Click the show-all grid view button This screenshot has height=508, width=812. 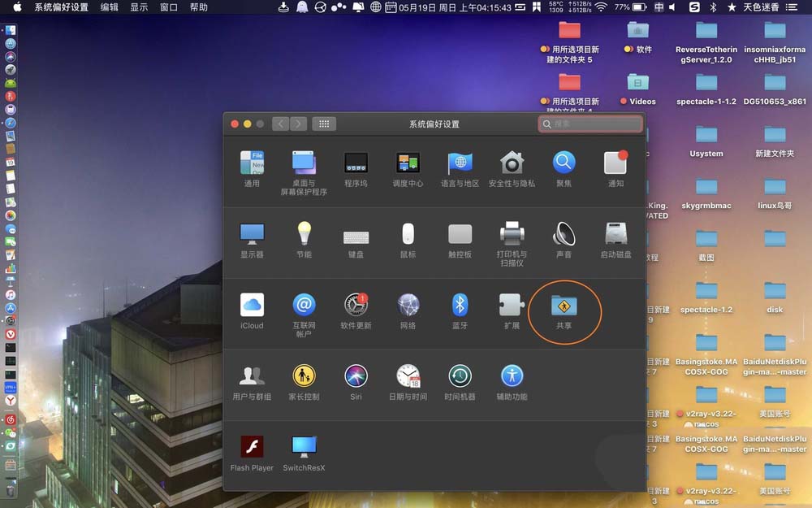click(x=323, y=124)
